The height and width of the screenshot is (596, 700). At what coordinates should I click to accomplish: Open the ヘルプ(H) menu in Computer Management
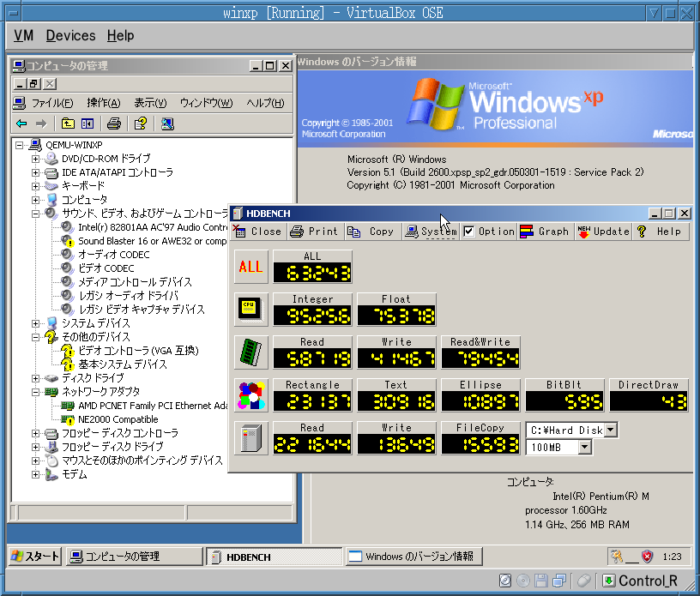pyautogui.click(x=265, y=103)
